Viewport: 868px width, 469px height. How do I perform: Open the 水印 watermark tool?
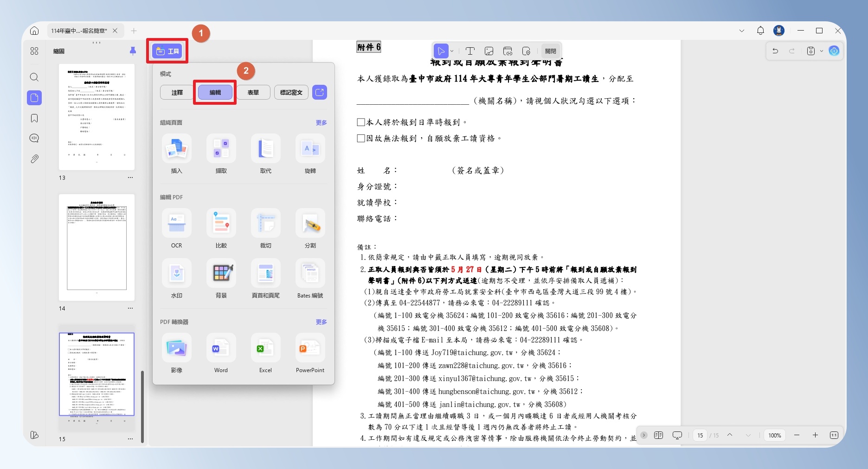point(176,279)
